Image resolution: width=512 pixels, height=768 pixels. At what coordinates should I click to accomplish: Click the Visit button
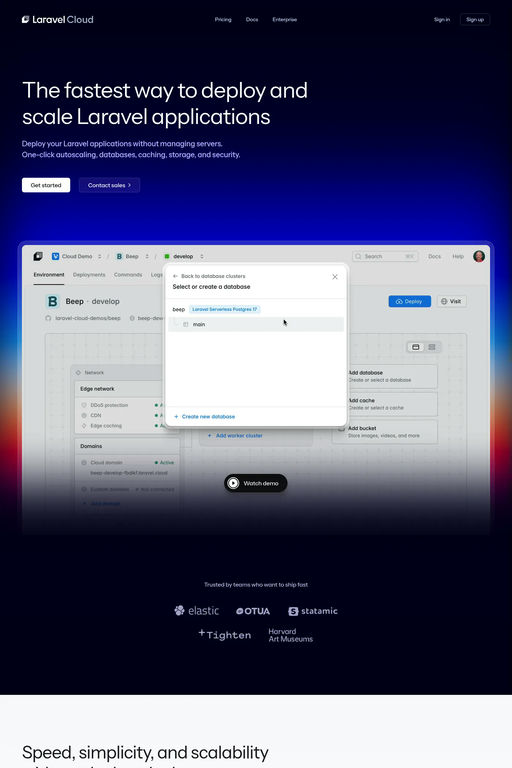click(451, 301)
